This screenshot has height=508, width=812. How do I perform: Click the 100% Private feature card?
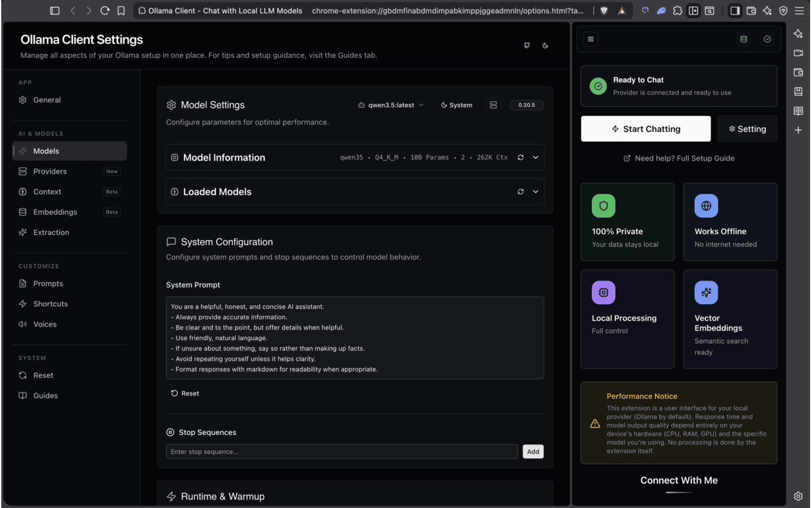coord(627,222)
